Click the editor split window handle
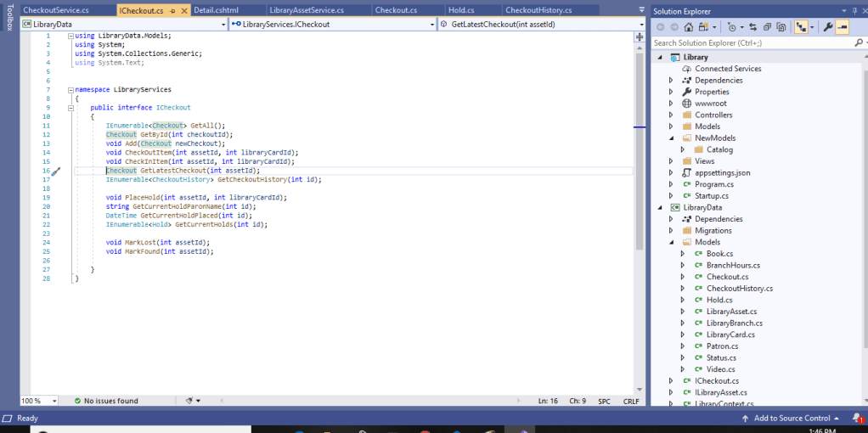868x433 pixels. (x=639, y=37)
